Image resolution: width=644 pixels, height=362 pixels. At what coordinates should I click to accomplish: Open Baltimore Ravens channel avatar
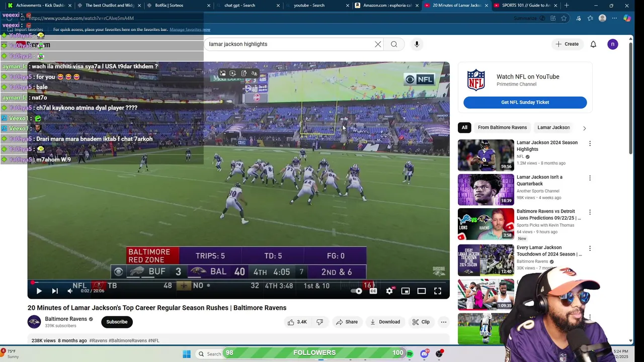(x=34, y=322)
